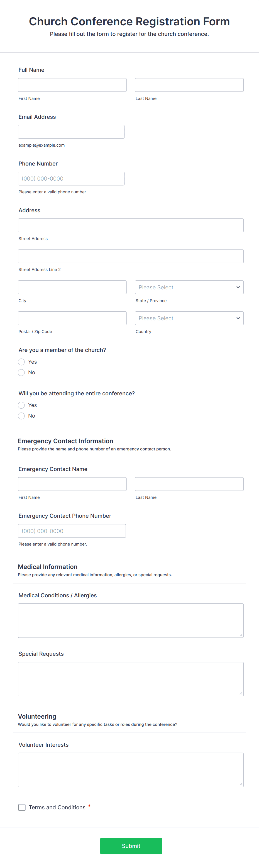Open the State / Province dropdown

pos(189,287)
